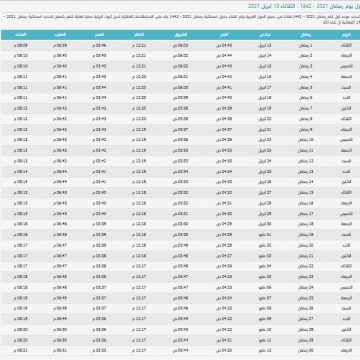Image resolution: width=360 pixels, height=360 pixels.
Task: Click the 12 مايو date cell
Action: [265, 351]
